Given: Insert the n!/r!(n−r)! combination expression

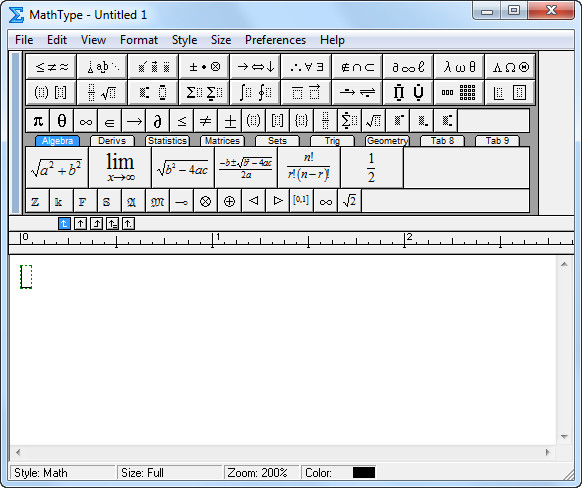Looking at the screenshot, I should click(309, 168).
